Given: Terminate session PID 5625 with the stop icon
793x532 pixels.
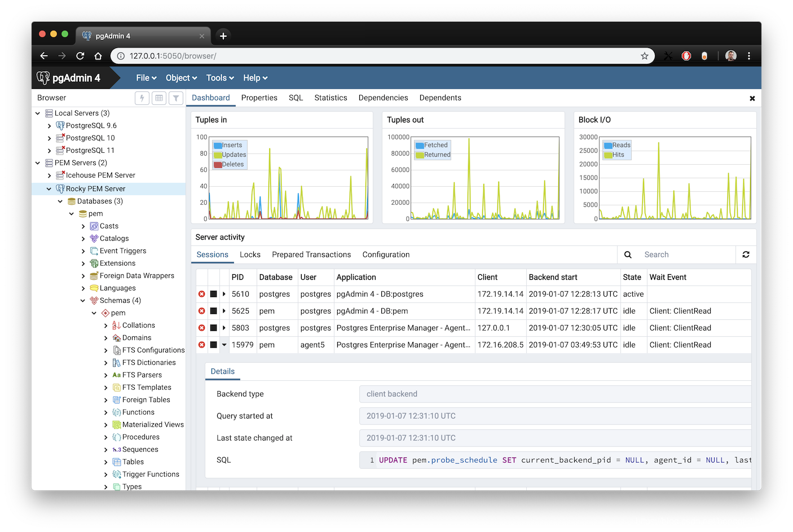Looking at the screenshot, I should (214, 311).
